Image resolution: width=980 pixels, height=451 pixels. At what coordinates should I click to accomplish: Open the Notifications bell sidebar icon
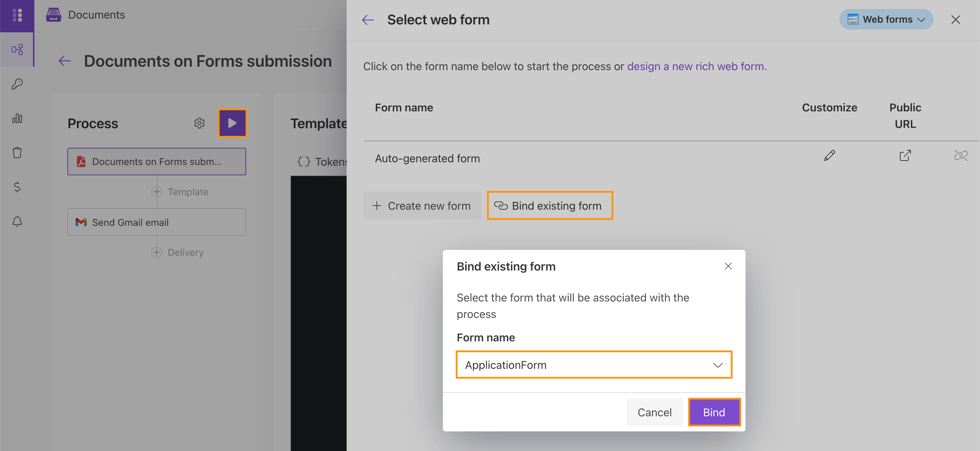pos(17,221)
